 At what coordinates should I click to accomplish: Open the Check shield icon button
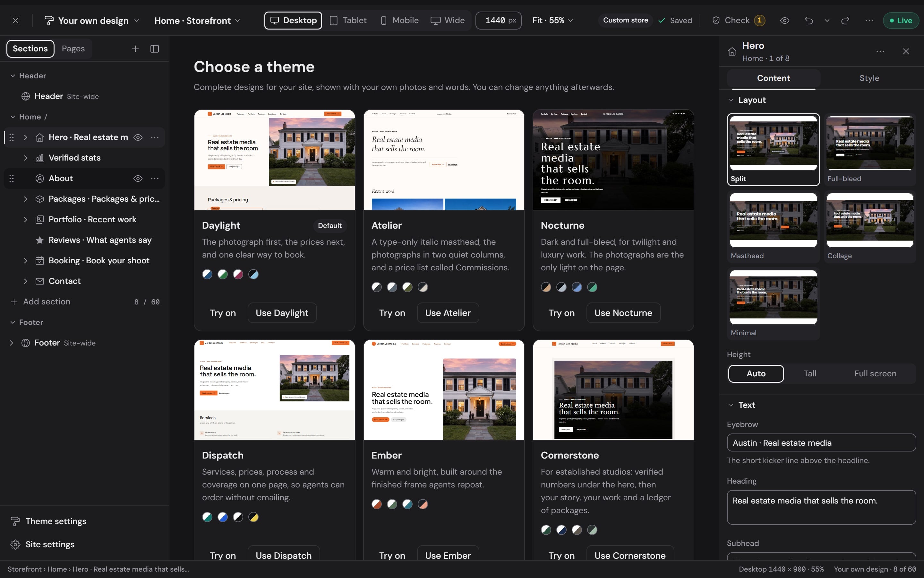pos(739,20)
